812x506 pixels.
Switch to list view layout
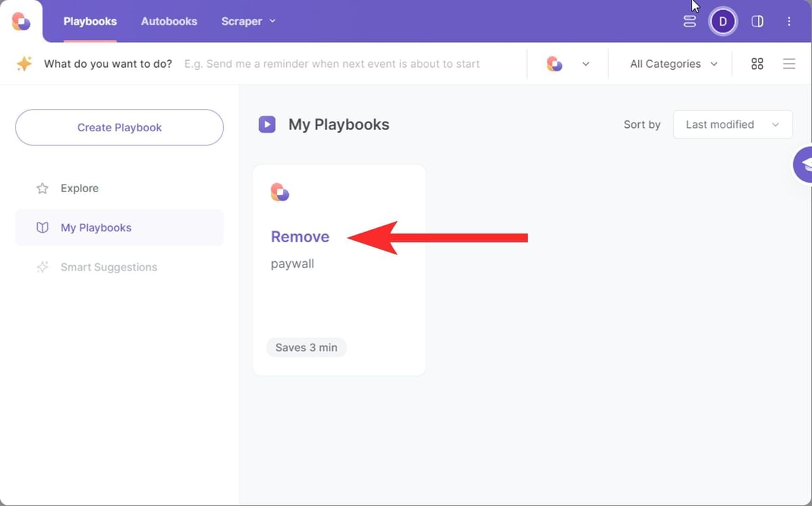point(789,64)
